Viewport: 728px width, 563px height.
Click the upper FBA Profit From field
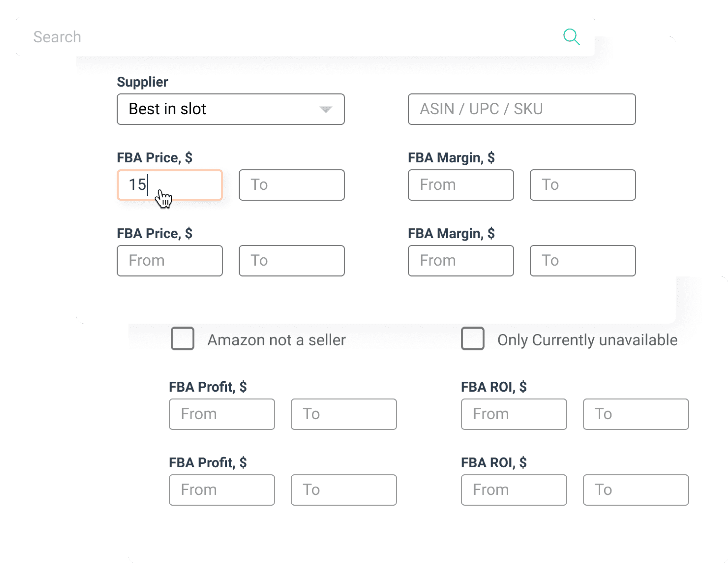[x=222, y=414]
